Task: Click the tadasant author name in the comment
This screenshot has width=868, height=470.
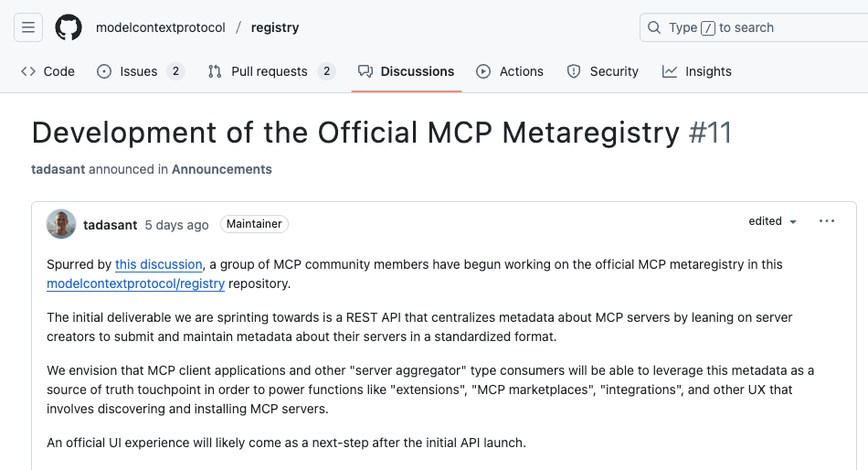Action: click(110, 224)
